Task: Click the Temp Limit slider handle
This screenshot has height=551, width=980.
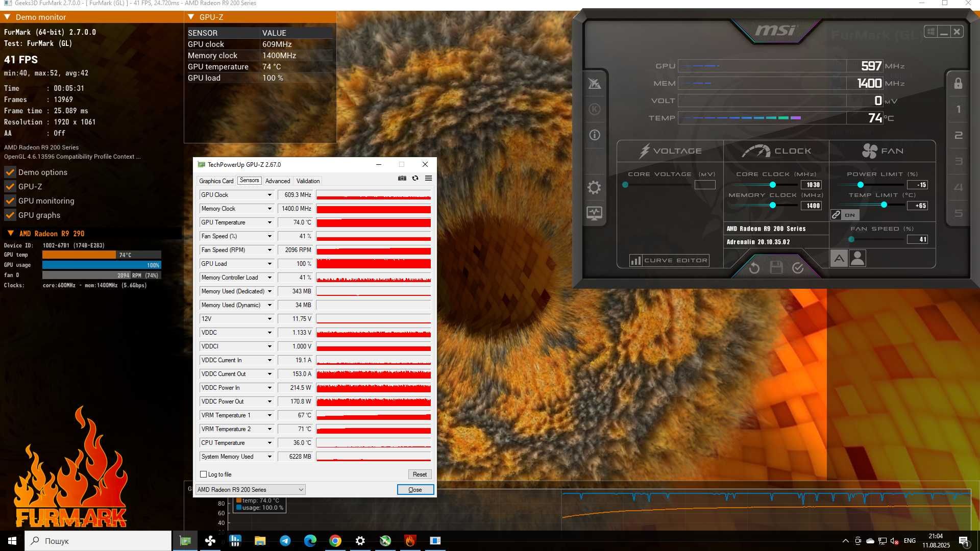Action: pyautogui.click(x=884, y=205)
